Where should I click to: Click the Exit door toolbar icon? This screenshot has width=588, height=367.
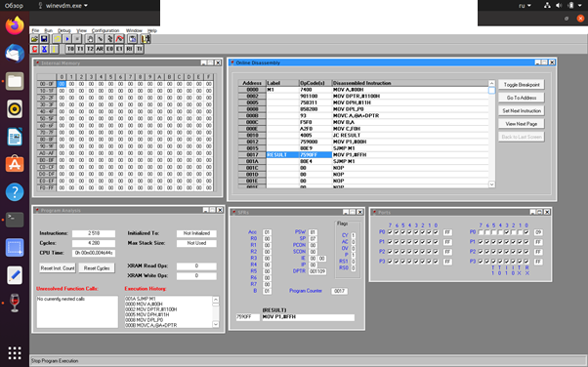click(146, 39)
